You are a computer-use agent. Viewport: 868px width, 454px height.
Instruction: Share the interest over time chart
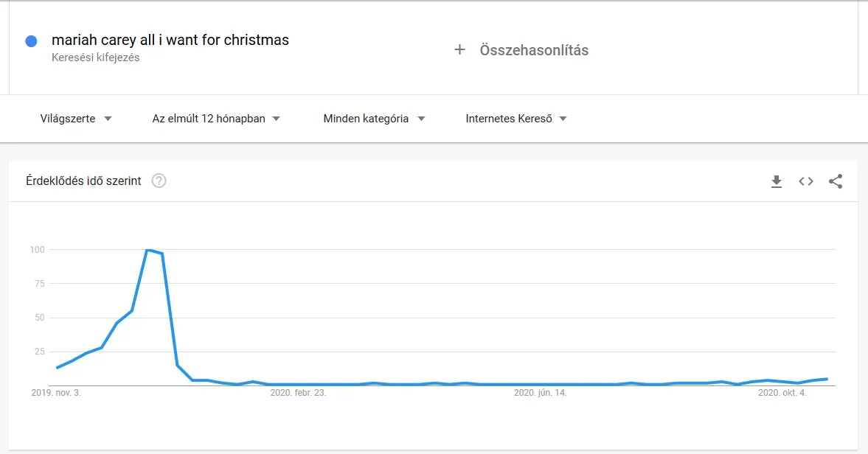836,181
